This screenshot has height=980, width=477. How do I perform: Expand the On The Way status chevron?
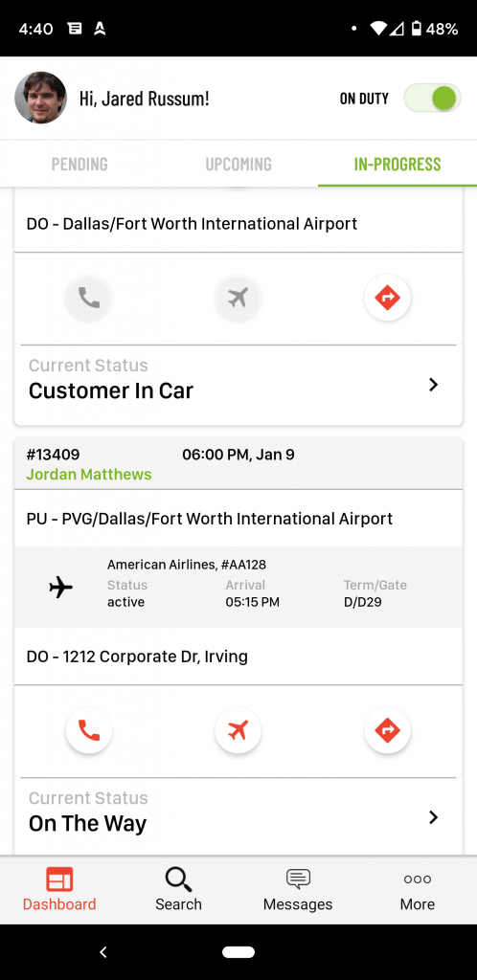click(433, 817)
